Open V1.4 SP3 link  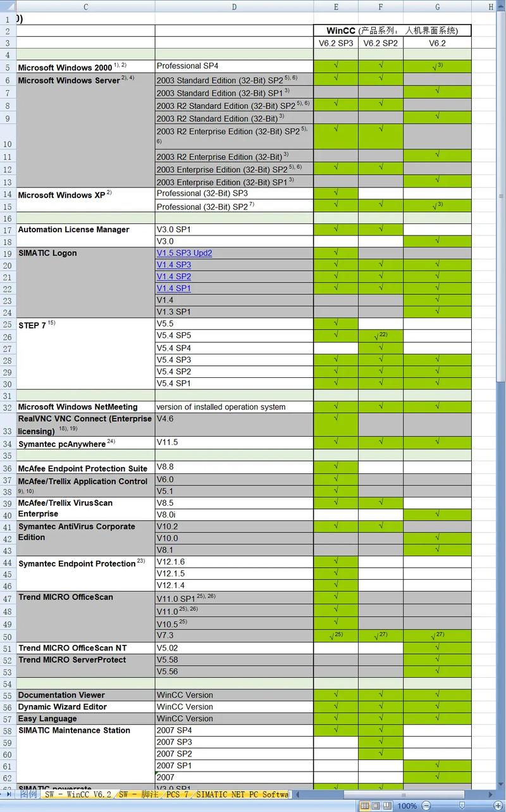click(x=174, y=265)
